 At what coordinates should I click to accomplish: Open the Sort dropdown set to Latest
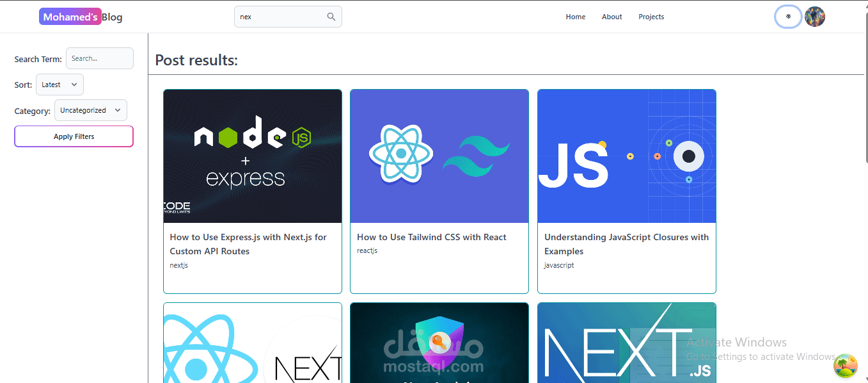59,85
